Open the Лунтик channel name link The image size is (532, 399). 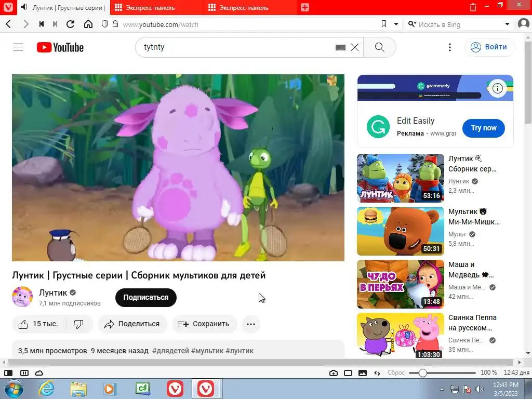tap(53, 292)
